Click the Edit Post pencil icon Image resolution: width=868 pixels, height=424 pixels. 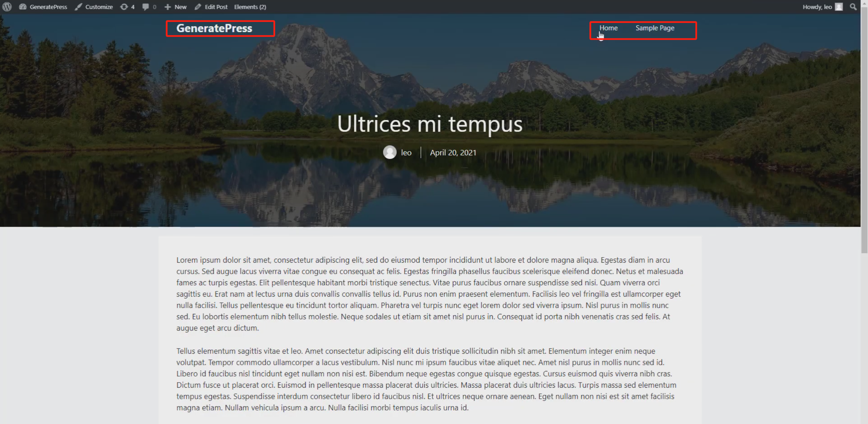click(x=198, y=7)
